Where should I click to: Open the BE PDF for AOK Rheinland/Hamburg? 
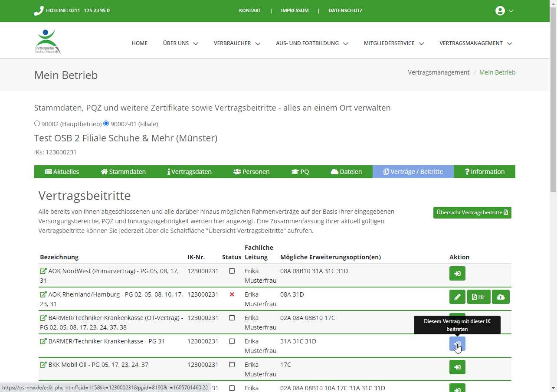pyautogui.click(x=479, y=297)
